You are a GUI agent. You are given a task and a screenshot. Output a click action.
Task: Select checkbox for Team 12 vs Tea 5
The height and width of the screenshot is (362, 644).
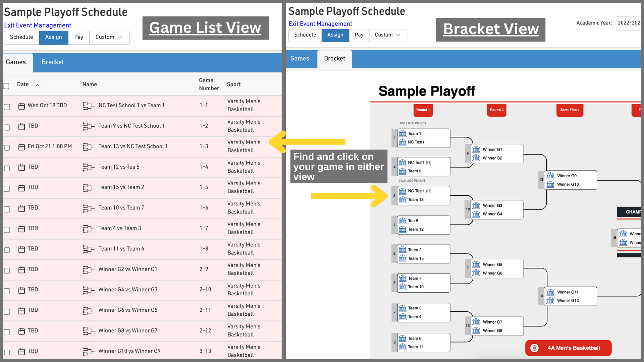pyautogui.click(x=7, y=168)
